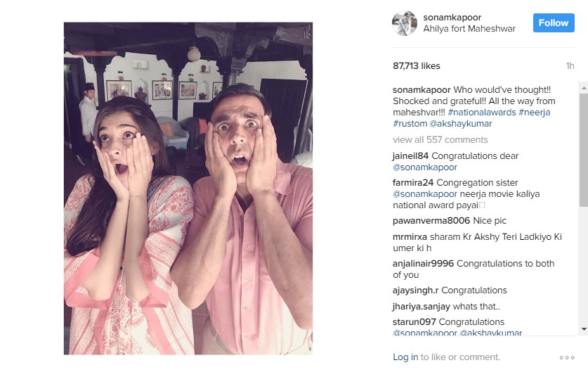Open the Ahilya fort Maheshwar location
588x377 pixels.
pyautogui.click(x=469, y=29)
